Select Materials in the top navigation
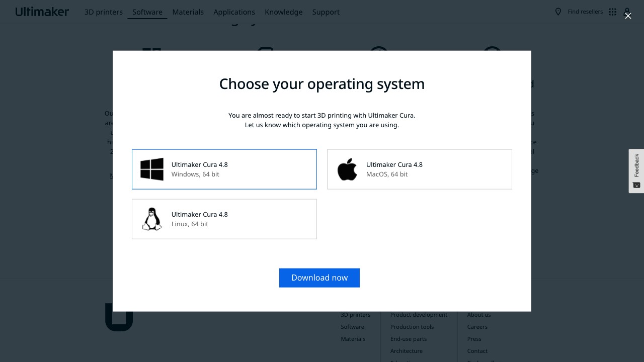The image size is (644, 362). (188, 12)
